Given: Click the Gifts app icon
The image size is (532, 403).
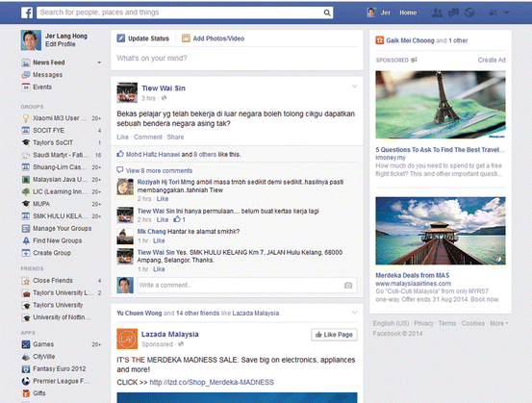Looking at the screenshot, I should (26, 393).
